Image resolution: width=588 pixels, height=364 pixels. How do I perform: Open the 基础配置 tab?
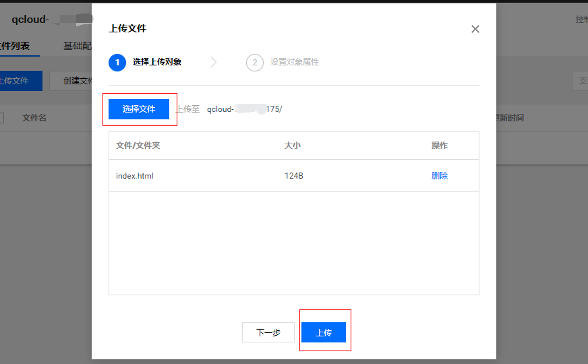[x=77, y=47]
